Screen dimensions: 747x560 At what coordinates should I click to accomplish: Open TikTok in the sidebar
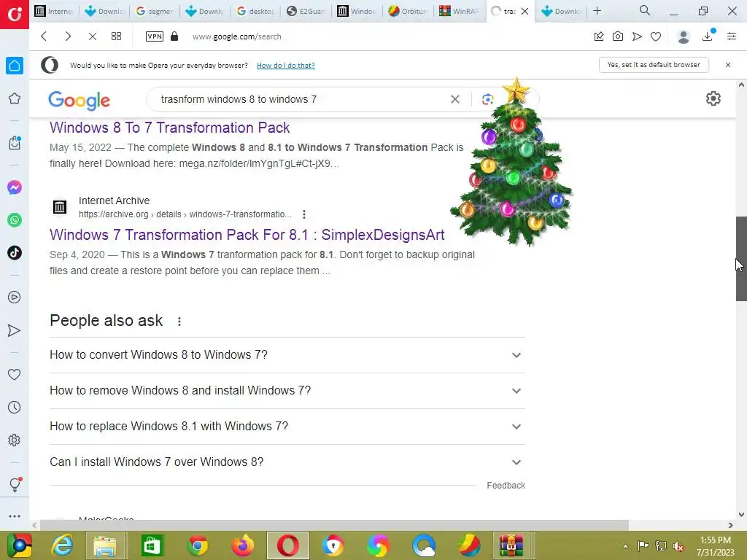tap(15, 253)
